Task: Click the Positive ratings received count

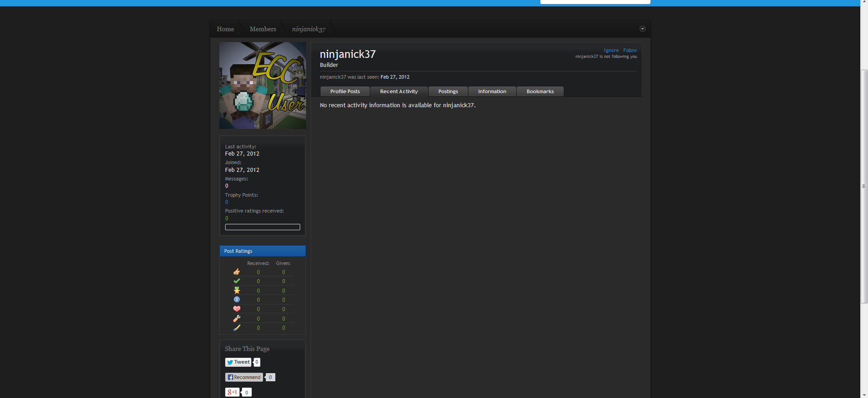Action: tap(226, 218)
